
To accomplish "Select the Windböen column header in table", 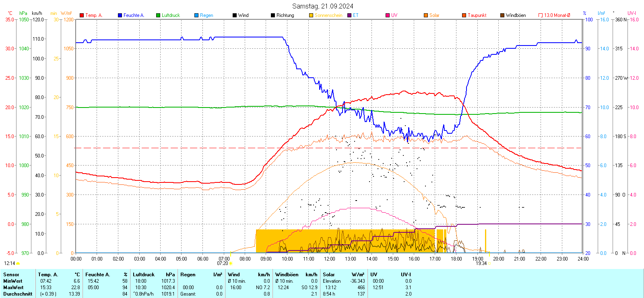I will point(287,275).
